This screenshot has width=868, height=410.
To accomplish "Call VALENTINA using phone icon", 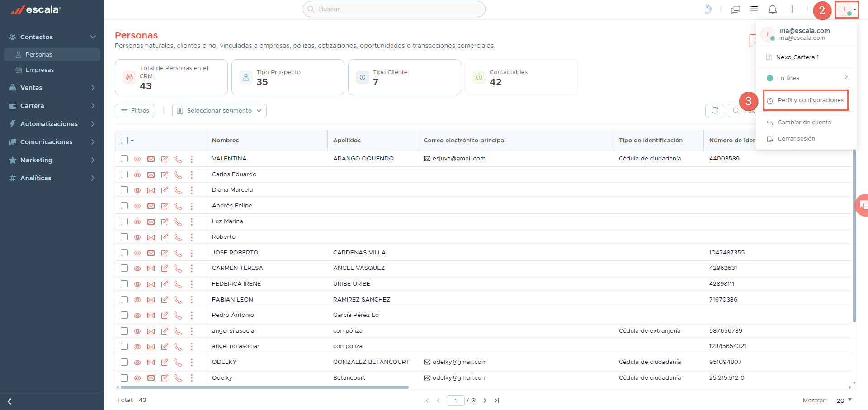I will point(178,159).
